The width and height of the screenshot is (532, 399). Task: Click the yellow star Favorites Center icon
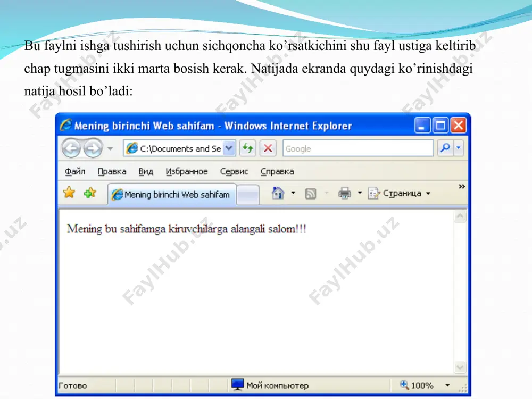click(69, 193)
